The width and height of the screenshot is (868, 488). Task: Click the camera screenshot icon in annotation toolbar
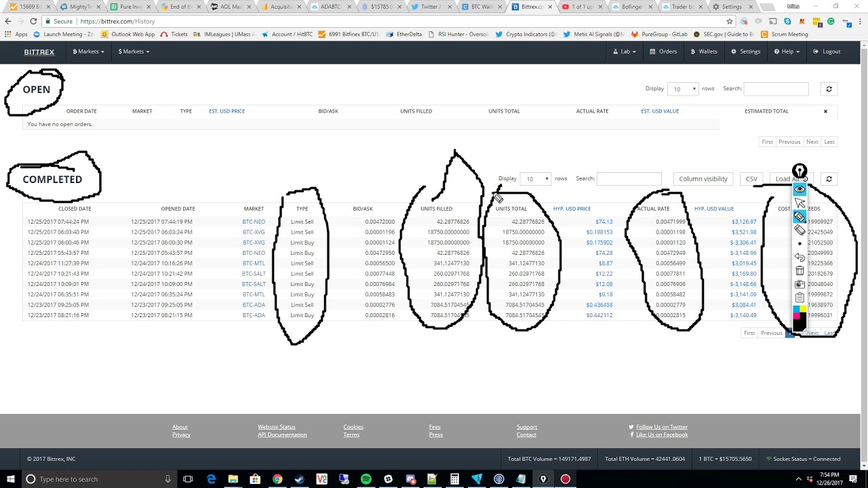pos(800,285)
